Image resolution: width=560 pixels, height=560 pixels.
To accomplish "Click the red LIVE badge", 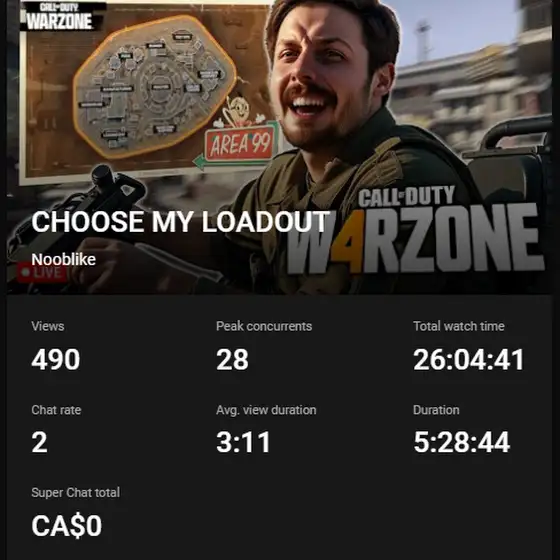I will click(42, 272).
